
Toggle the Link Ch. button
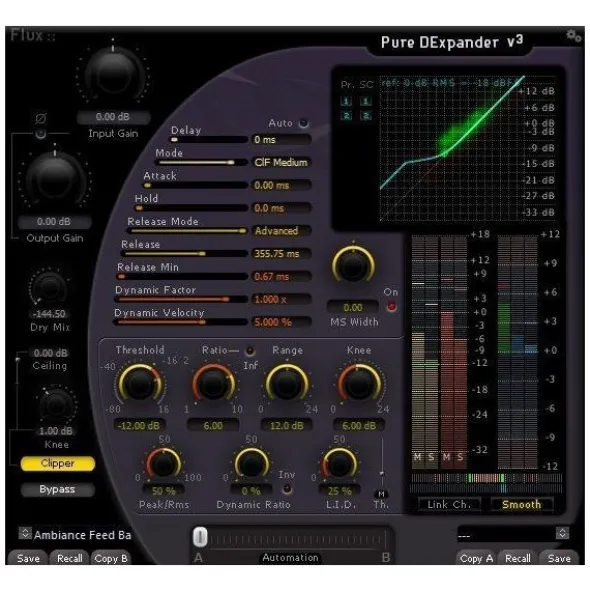tap(449, 504)
